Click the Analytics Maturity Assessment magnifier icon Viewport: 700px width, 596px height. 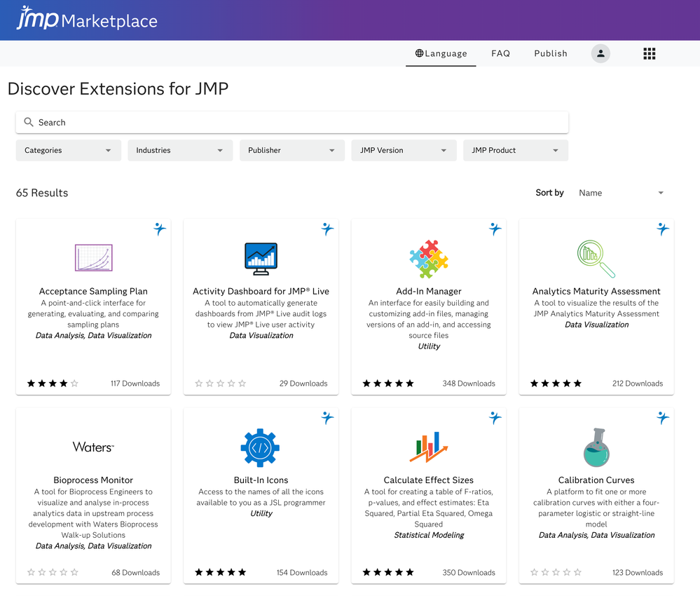click(x=596, y=259)
